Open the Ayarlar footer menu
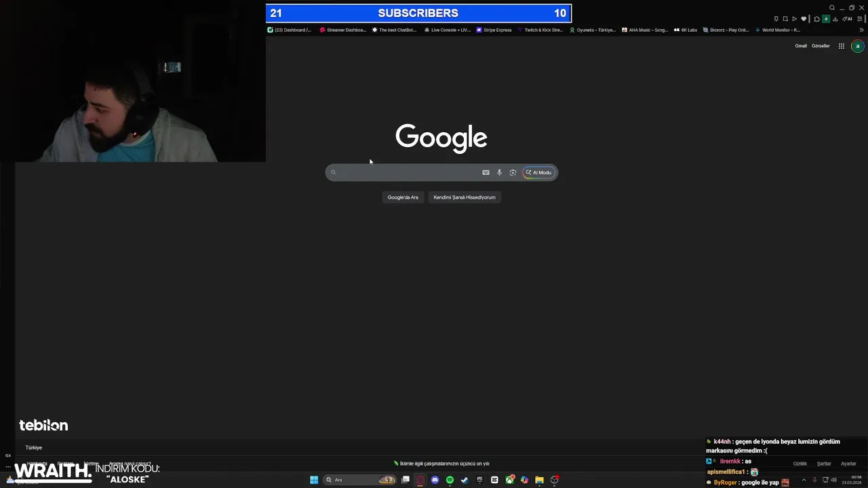Image resolution: width=868 pixels, height=488 pixels. click(848, 464)
